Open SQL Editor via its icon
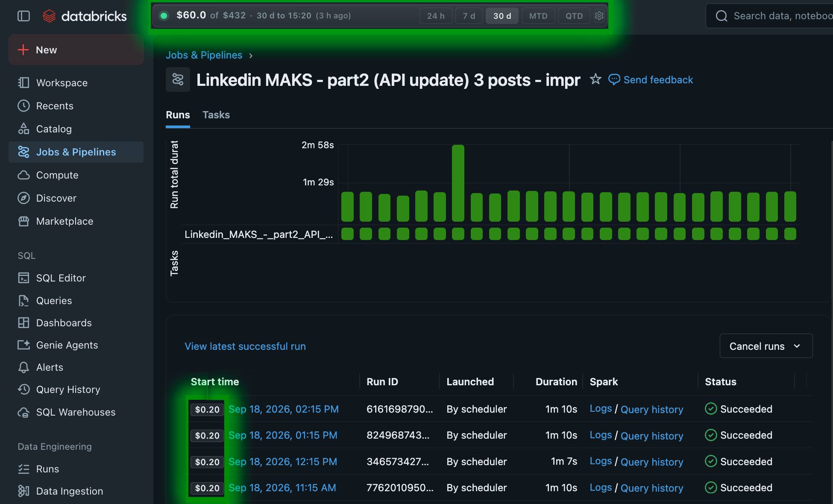The width and height of the screenshot is (833, 504). (23, 278)
